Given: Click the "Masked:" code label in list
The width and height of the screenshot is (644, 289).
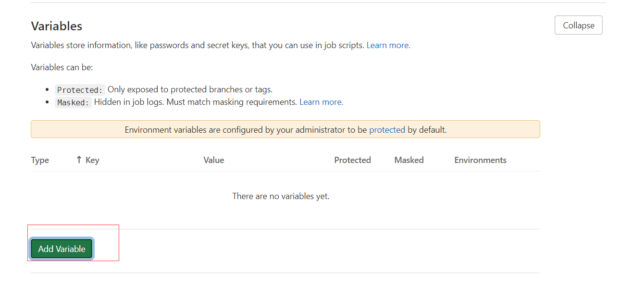Looking at the screenshot, I should [73, 102].
